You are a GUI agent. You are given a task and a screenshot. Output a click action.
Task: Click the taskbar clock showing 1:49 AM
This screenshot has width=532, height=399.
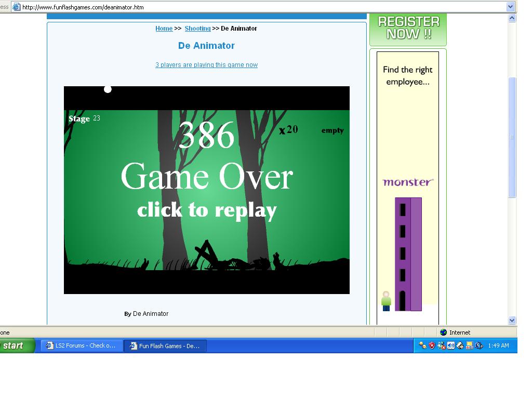[x=498, y=345]
